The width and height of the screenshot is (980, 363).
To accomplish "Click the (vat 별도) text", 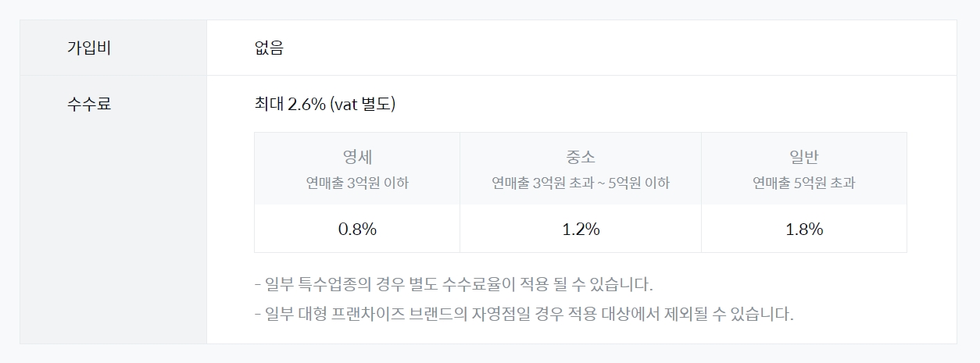I will tap(363, 104).
